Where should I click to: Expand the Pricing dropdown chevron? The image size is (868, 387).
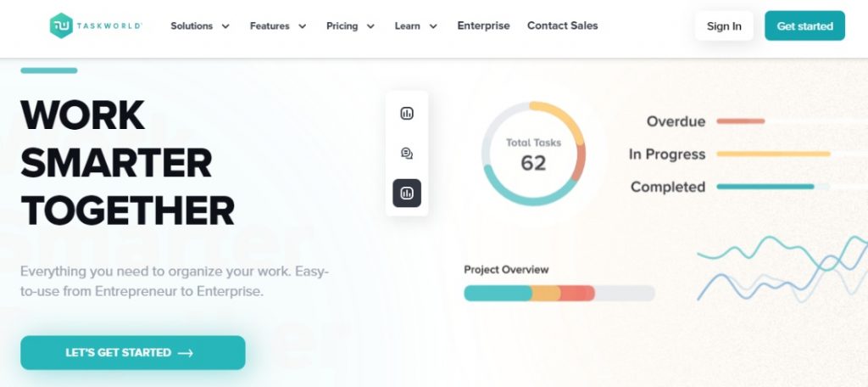(x=371, y=26)
